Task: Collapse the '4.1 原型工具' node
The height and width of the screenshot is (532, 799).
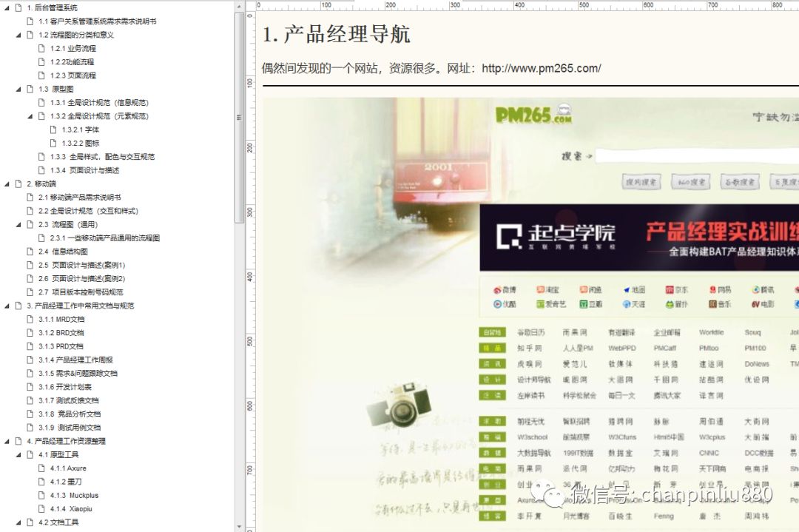Action: click(x=18, y=454)
